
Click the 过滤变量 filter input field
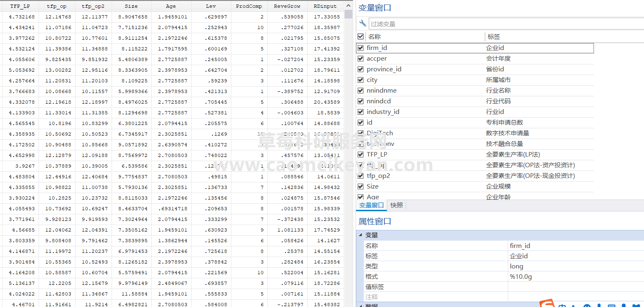tap(506, 24)
